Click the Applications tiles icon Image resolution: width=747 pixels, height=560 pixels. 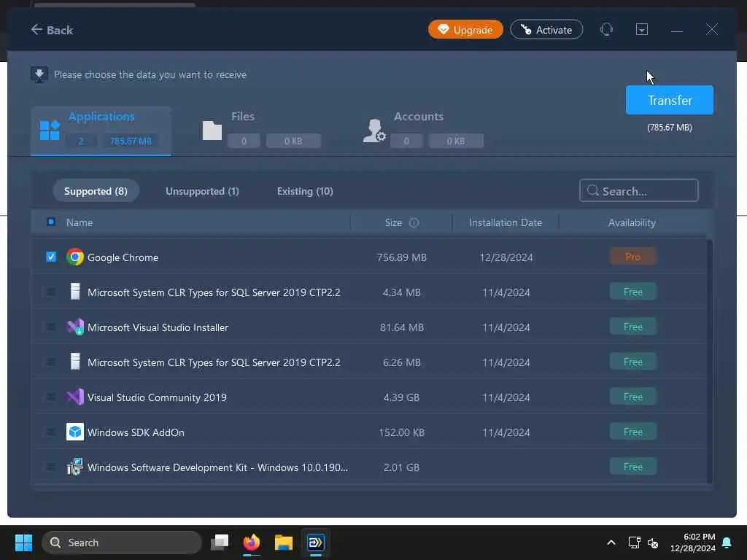click(x=50, y=131)
